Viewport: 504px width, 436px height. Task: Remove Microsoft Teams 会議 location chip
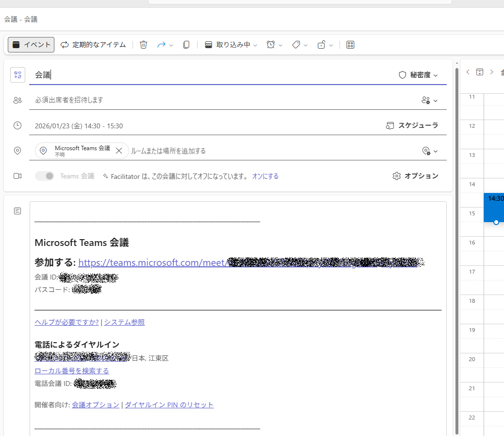tap(119, 151)
